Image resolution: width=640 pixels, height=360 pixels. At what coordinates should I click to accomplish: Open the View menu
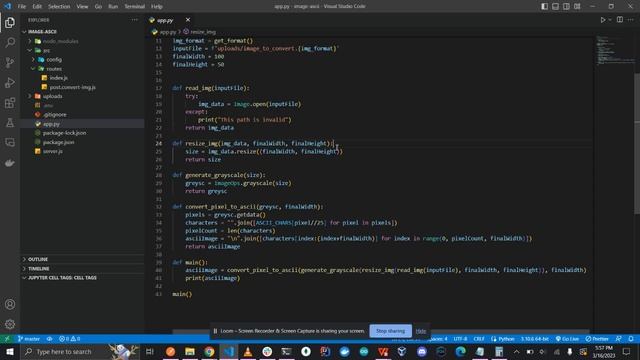pos(82,7)
